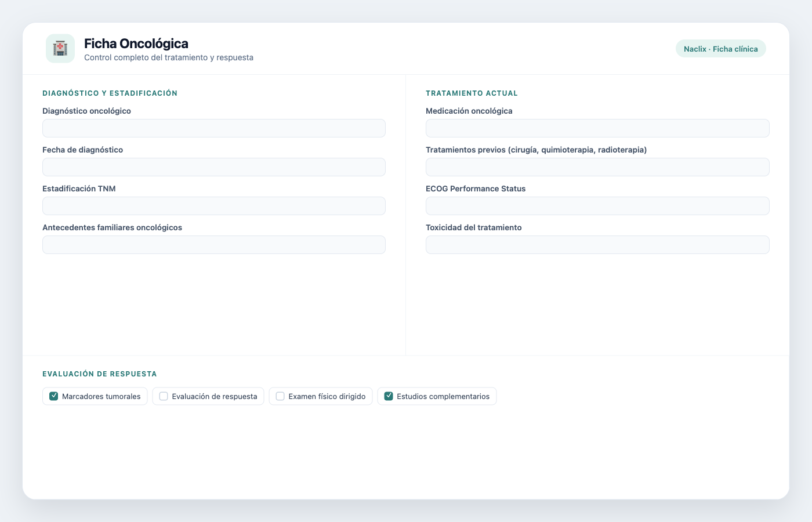The height and width of the screenshot is (522, 812).
Task: Click the 'Toxicidad del tratamiento' label
Action: point(474,227)
